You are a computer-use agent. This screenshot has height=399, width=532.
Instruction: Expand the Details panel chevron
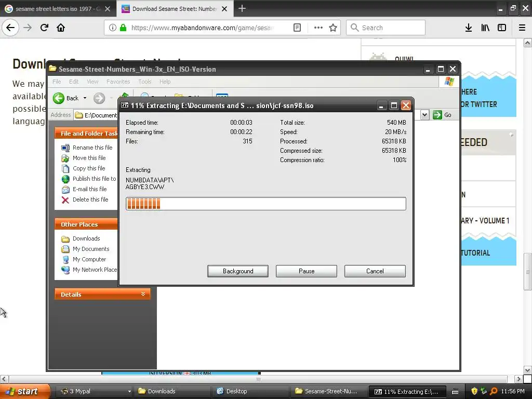click(143, 294)
